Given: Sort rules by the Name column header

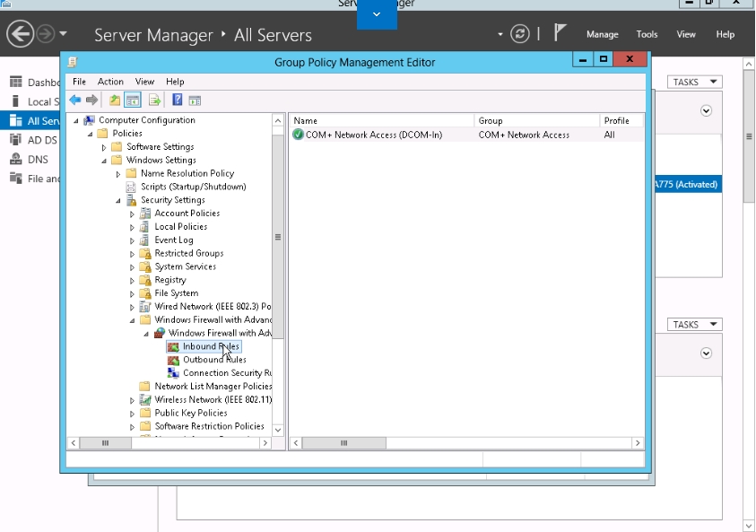Looking at the screenshot, I should 382,120.
